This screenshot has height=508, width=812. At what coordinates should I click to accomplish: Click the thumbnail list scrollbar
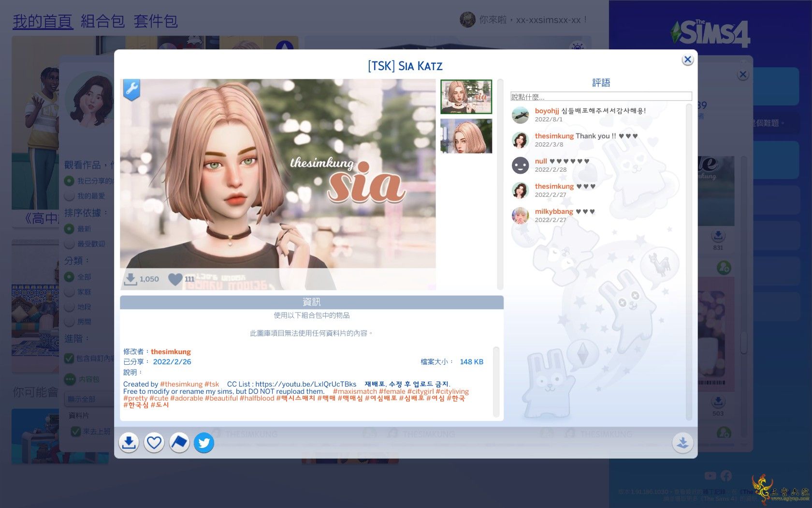click(x=500, y=184)
